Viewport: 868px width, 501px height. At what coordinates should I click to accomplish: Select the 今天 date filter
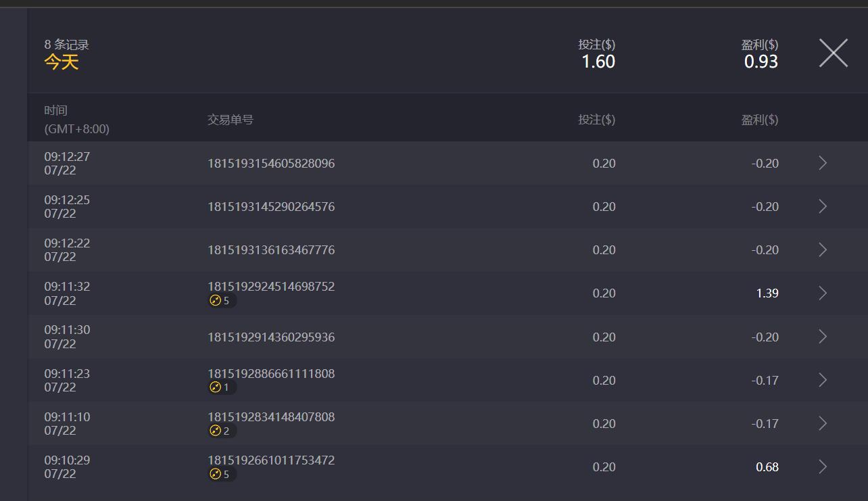pyautogui.click(x=62, y=62)
